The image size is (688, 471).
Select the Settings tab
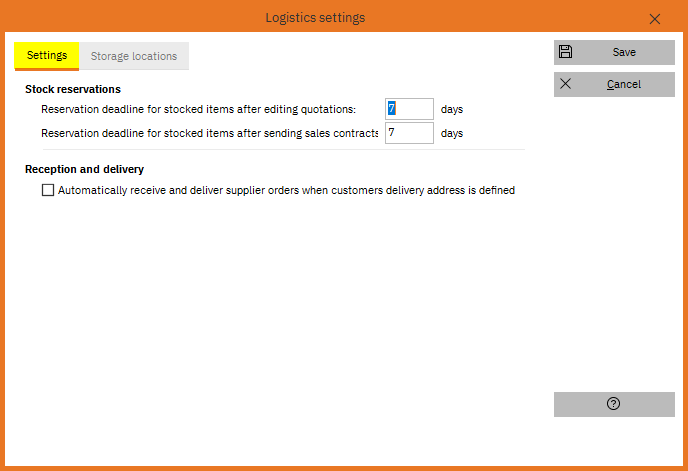pos(47,56)
